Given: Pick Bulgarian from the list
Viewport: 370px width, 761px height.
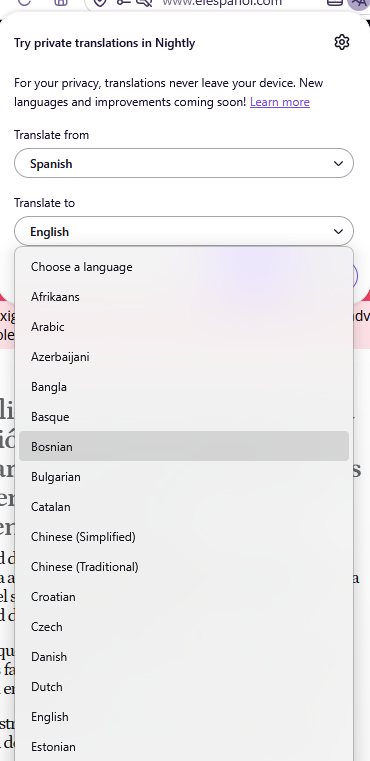Looking at the screenshot, I should pos(184,477).
